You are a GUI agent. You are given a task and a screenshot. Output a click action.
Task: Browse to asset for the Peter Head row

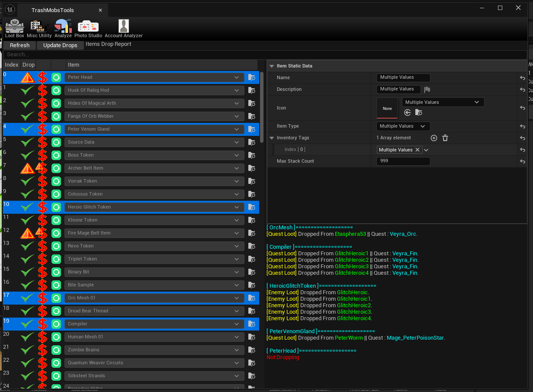click(x=252, y=77)
